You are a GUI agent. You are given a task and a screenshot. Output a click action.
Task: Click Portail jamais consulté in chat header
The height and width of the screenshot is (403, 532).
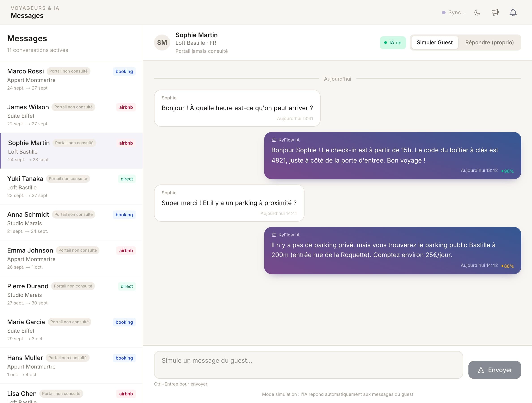pos(202,51)
